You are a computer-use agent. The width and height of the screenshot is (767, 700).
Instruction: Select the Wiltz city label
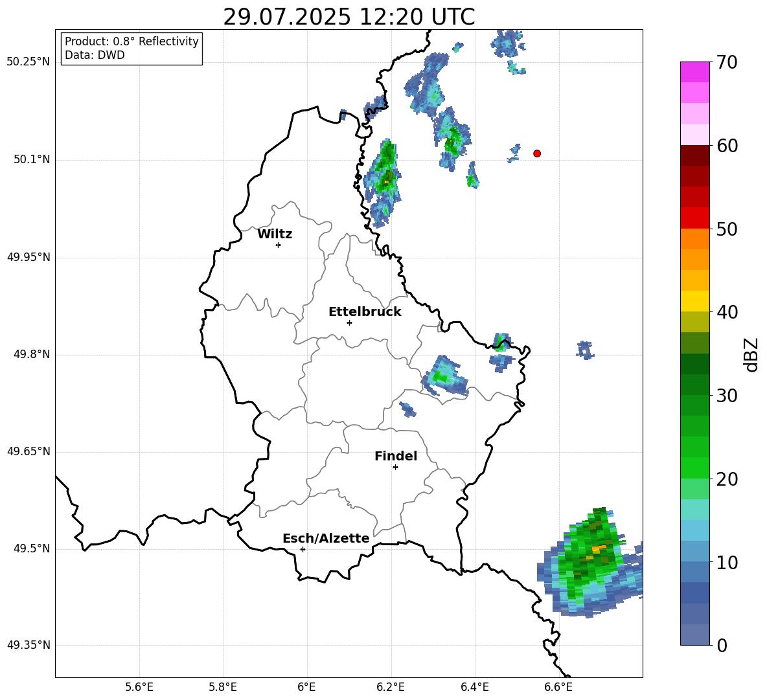275,234
